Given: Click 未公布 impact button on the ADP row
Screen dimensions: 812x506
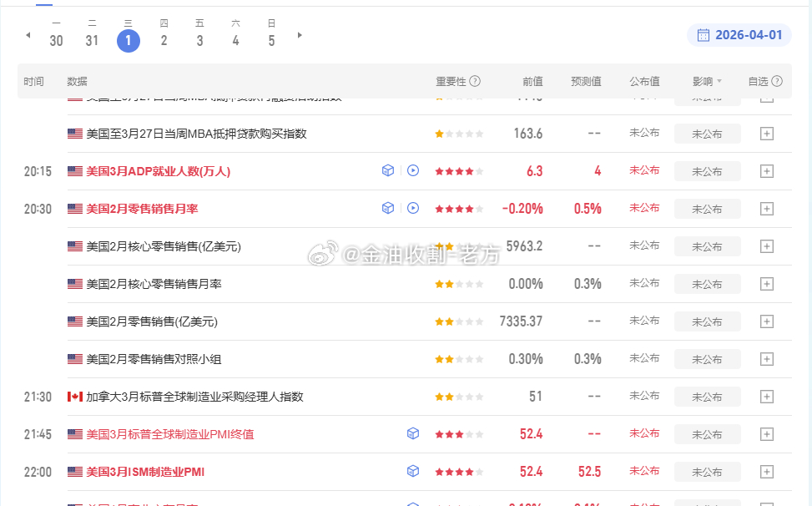Looking at the screenshot, I should 707,170.
